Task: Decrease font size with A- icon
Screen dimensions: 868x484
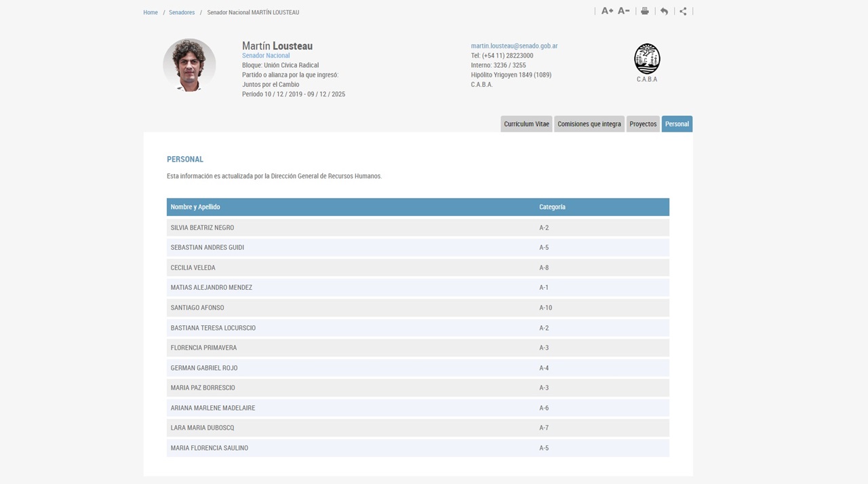Action: (x=624, y=11)
